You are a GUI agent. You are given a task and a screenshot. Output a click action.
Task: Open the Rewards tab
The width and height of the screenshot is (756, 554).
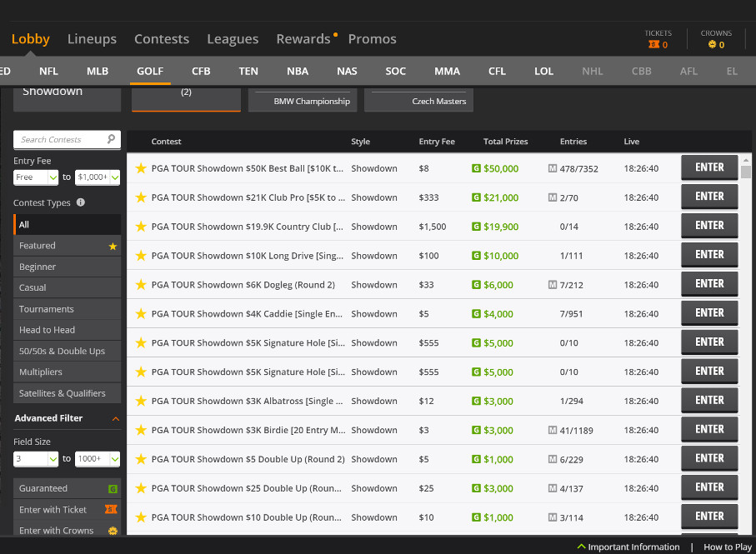pos(303,38)
